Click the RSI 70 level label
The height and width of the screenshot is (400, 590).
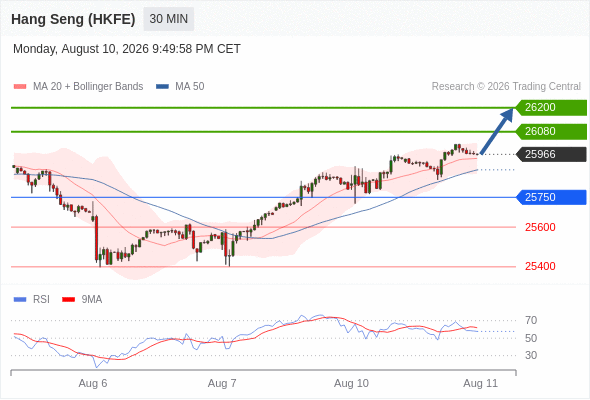click(531, 321)
